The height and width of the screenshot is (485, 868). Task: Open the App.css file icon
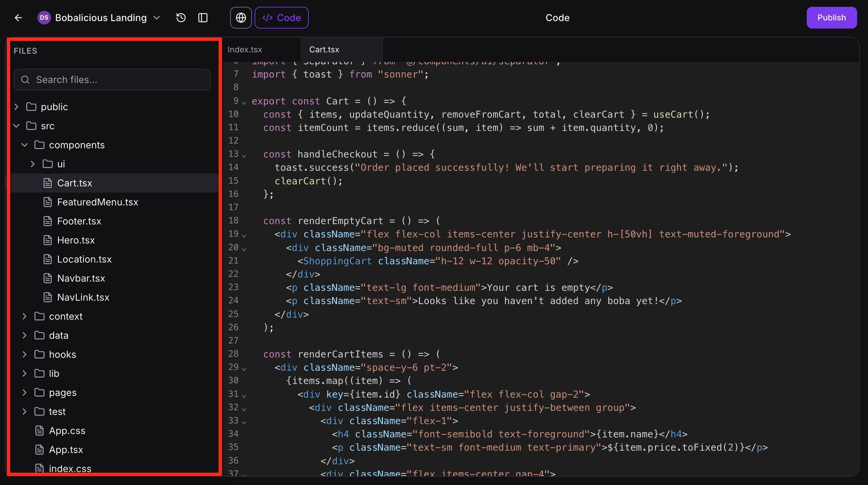pyautogui.click(x=39, y=431)
